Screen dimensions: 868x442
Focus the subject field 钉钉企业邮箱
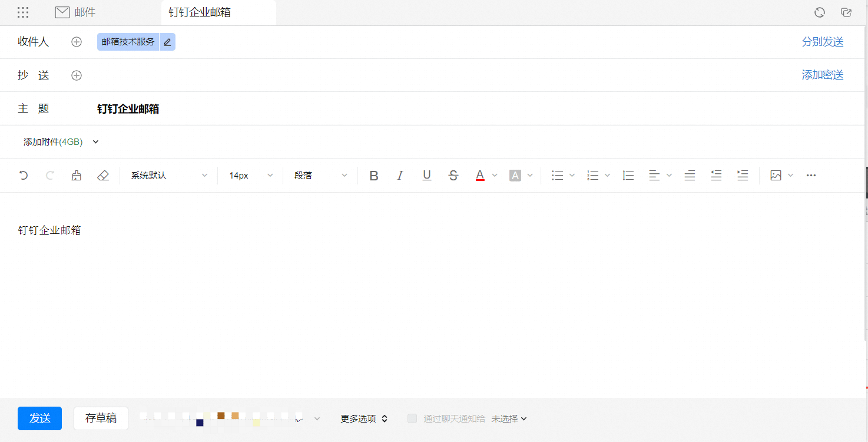click(x=471, y=108)
